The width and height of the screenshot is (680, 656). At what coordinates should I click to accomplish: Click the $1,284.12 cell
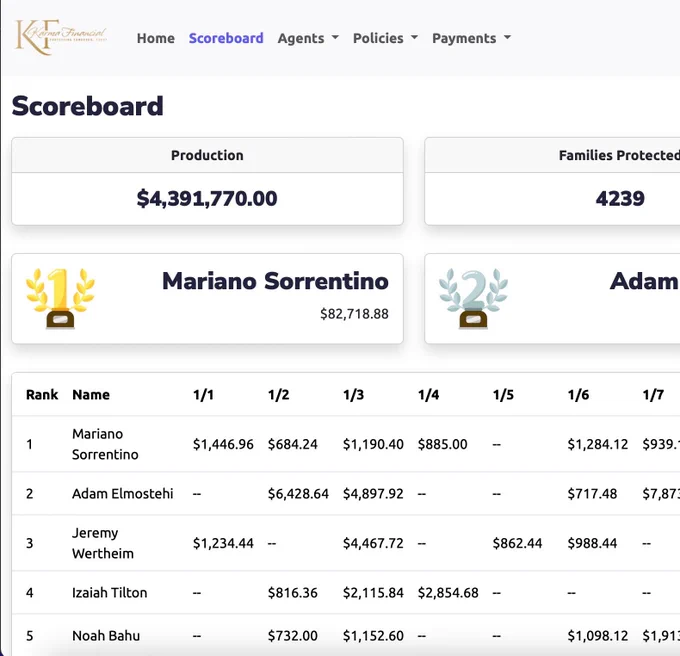click(x=598, y=444)
